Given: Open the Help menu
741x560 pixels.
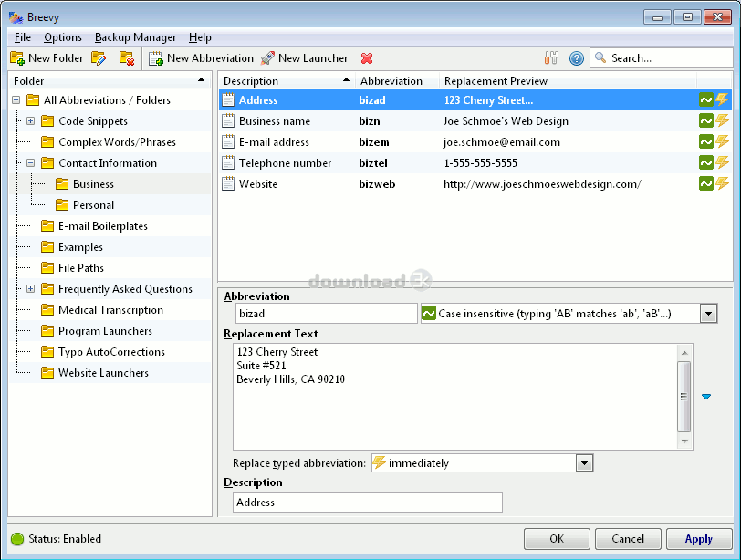Looking at the screenshot, I should tap(200, 37).
